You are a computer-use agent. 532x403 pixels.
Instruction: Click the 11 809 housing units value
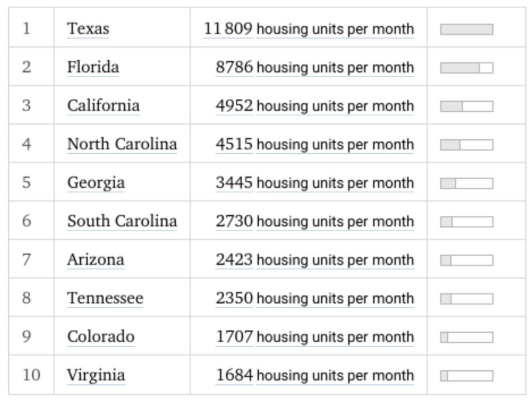[x=228, y=29]
